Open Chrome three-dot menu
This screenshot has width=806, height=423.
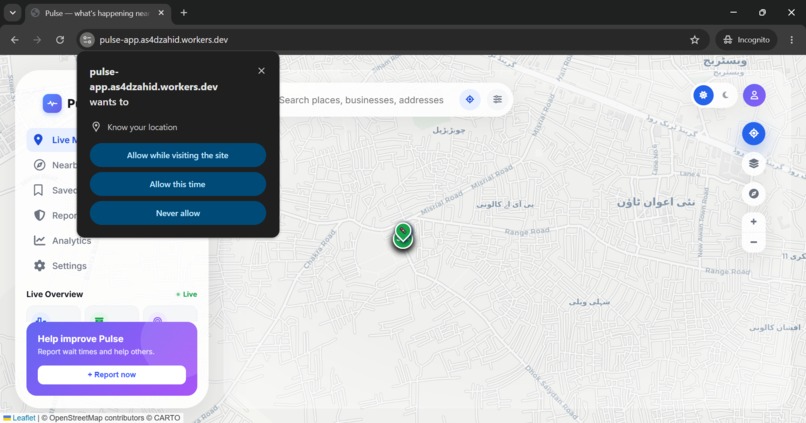click(x=792, y=40)
